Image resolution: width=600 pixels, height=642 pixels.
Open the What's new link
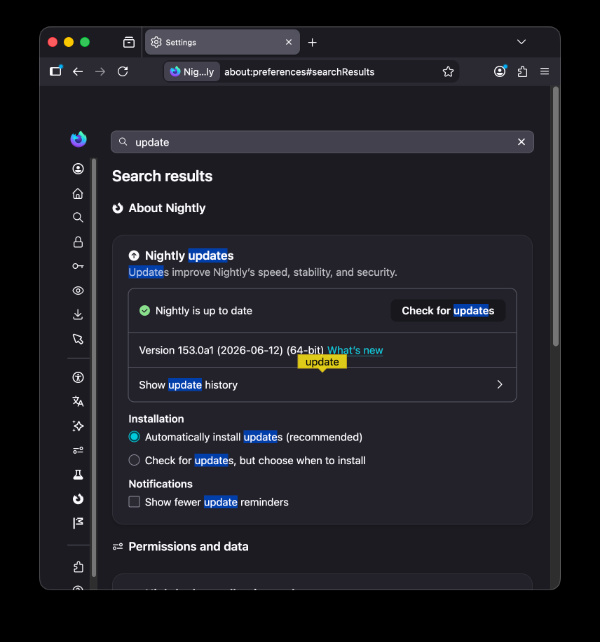355,350
